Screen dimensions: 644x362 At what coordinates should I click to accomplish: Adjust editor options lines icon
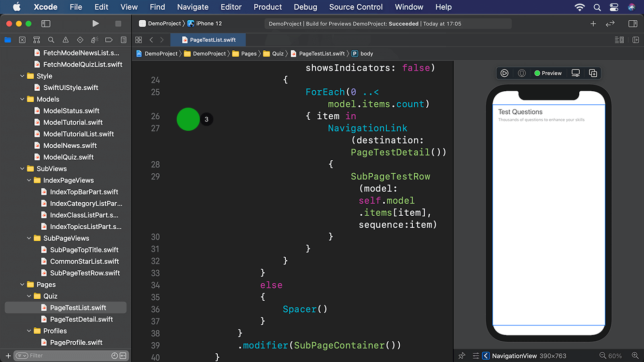tap(619, 40)
